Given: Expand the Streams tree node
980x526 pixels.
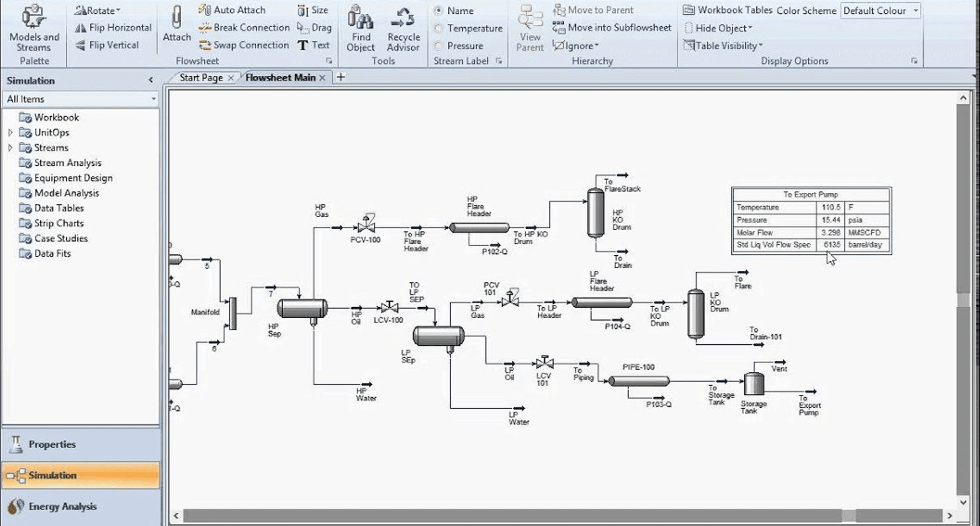Looking at the screenshot, I should tap(10, 148).
